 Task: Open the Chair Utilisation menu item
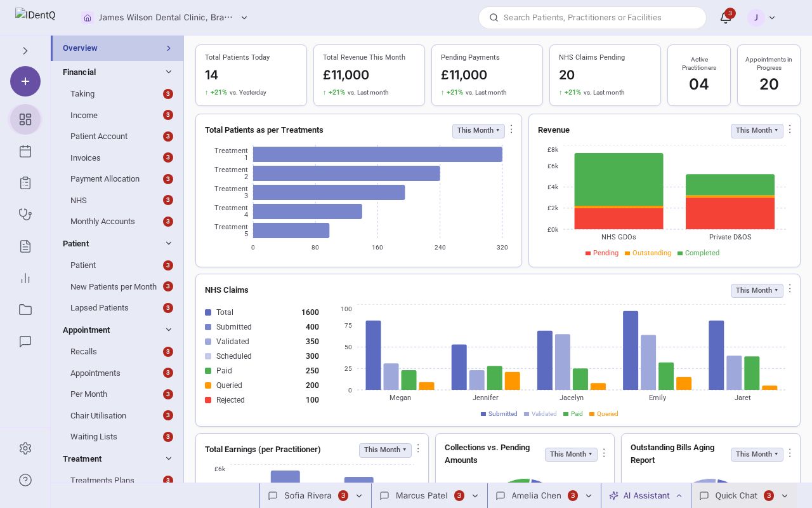98,415
